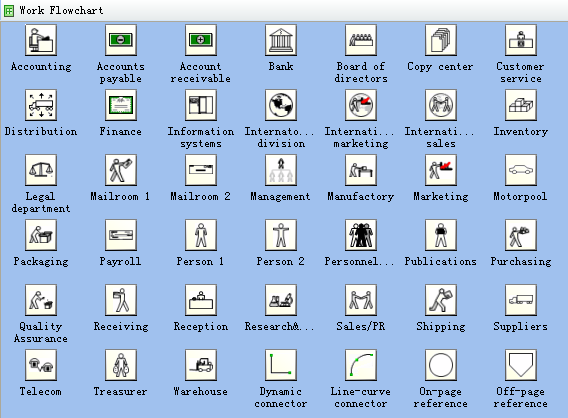The image size is (568, 418).
Task: Choose the Person 1 shape icon
Action: (201, 235)
